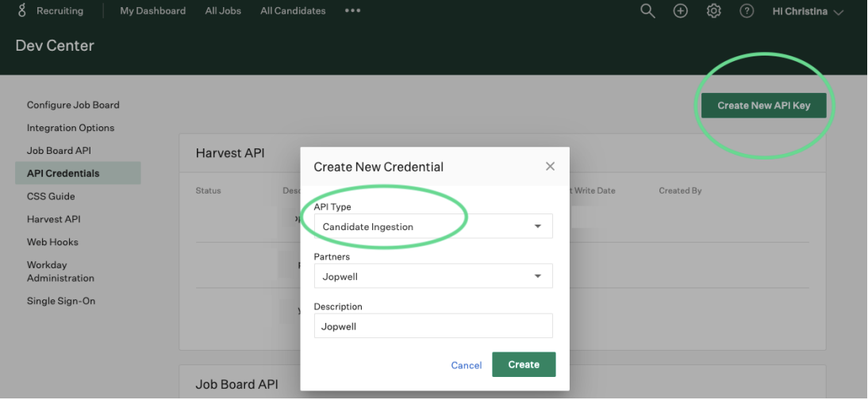Click the Create button in dialog
The image size is (868, 400).
[524, 364]
